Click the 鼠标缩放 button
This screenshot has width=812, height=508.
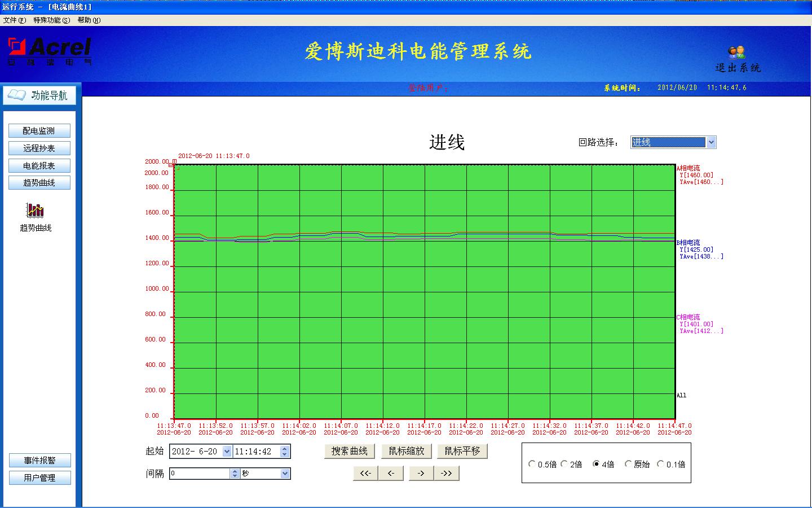406,451
